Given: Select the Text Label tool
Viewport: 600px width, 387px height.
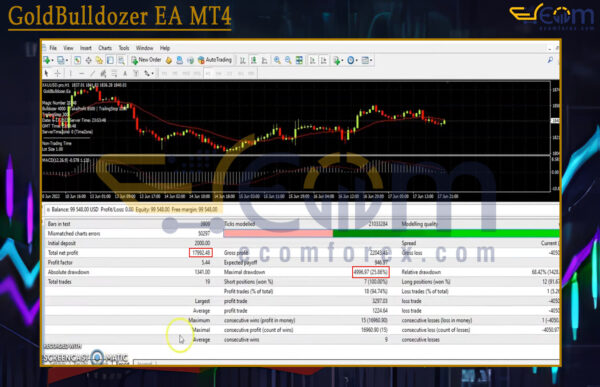Looking at the screenshot, I should tap(135, 73).
